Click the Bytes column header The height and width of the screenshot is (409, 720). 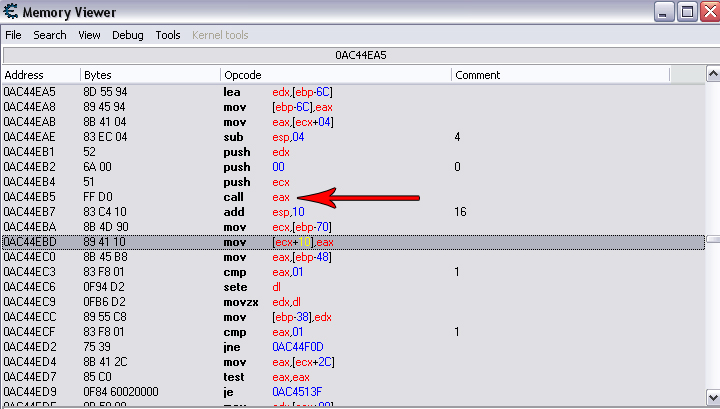(150, 75)
